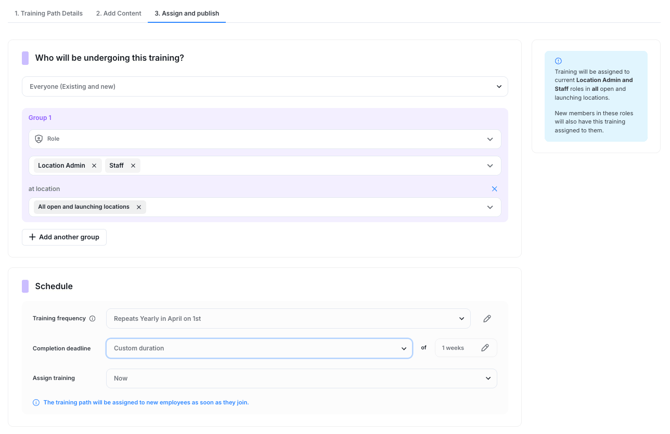
Task: Remove All open and launching locations tag
Action: (139, 207)
